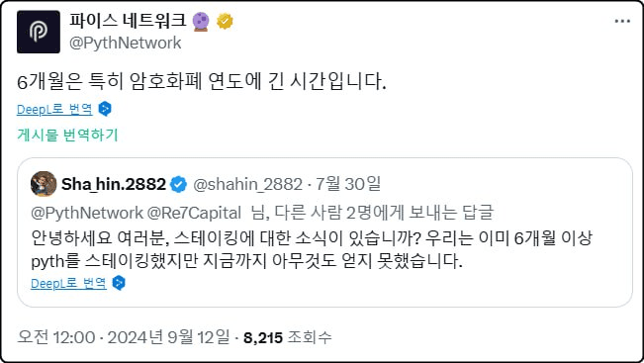
Task: Open the quoted tweet's 7월 30일 date
Action: coord(348,184)
